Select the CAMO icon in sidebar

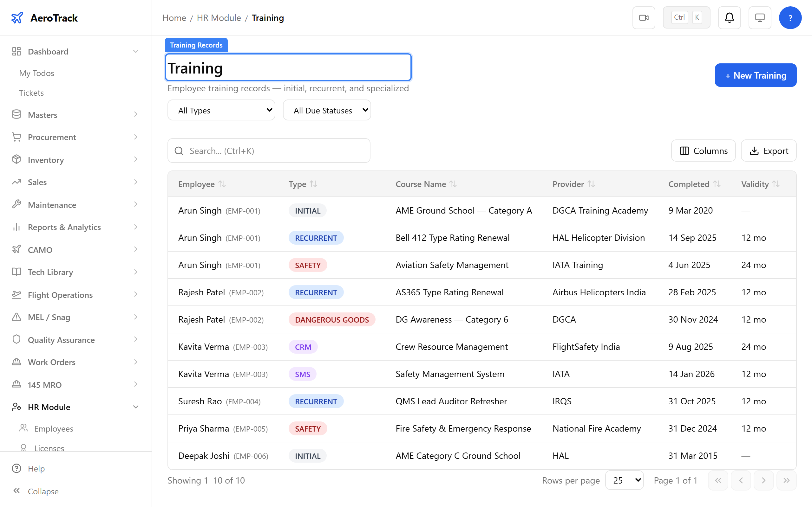coord(16,249)
